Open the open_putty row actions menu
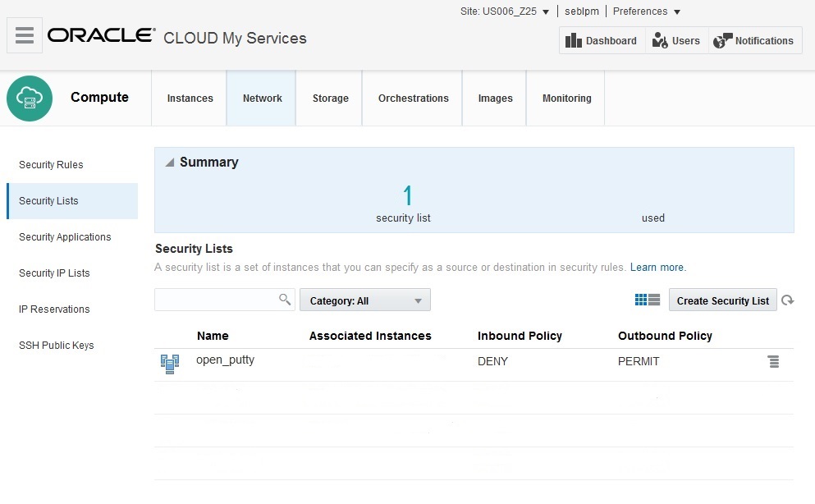 pos(773,361)
